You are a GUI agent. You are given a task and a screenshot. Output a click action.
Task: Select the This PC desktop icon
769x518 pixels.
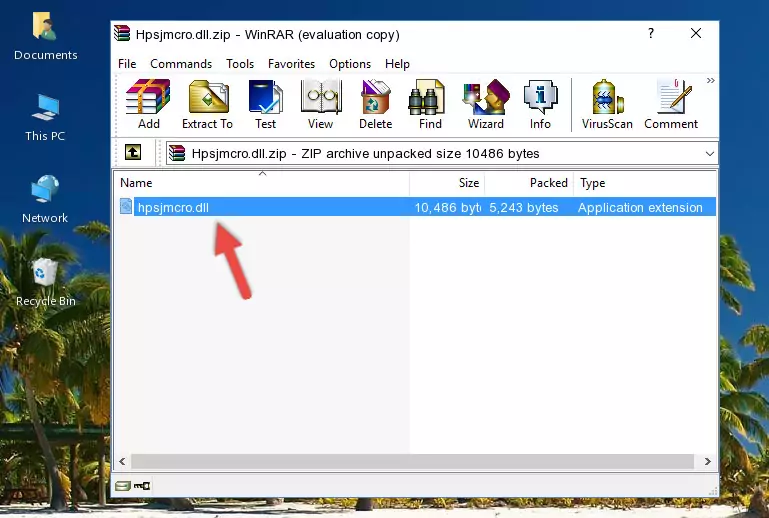click(45, 118)
